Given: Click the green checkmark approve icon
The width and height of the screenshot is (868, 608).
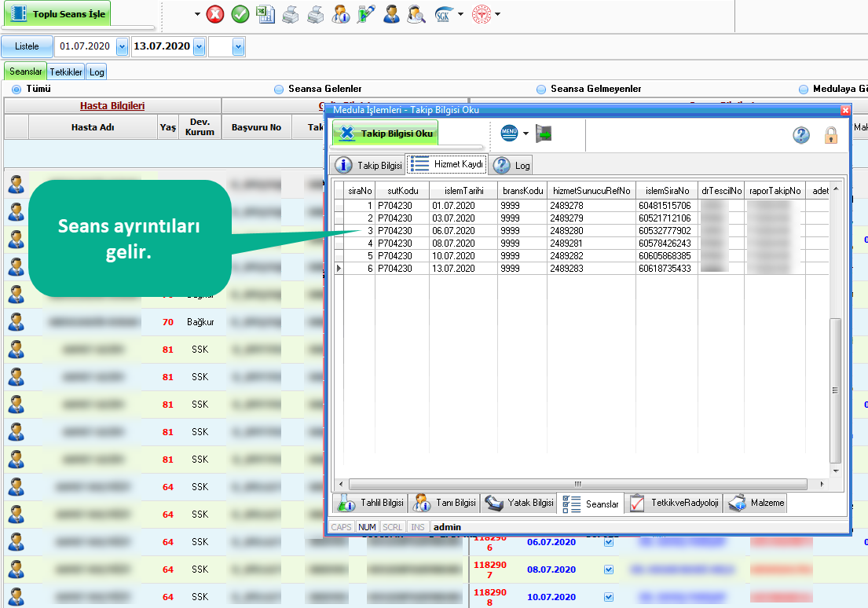Looking at the screenshot, I should [x=240, y=14].
